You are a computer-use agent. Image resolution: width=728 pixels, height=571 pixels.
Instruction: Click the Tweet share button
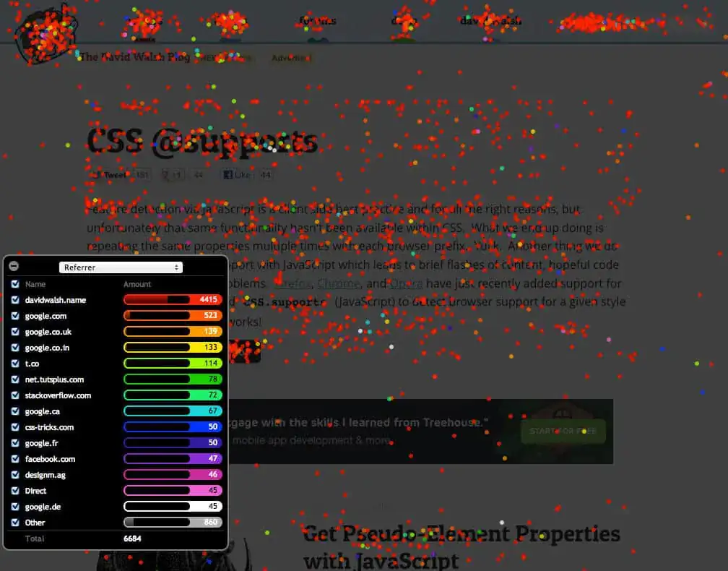110,175
